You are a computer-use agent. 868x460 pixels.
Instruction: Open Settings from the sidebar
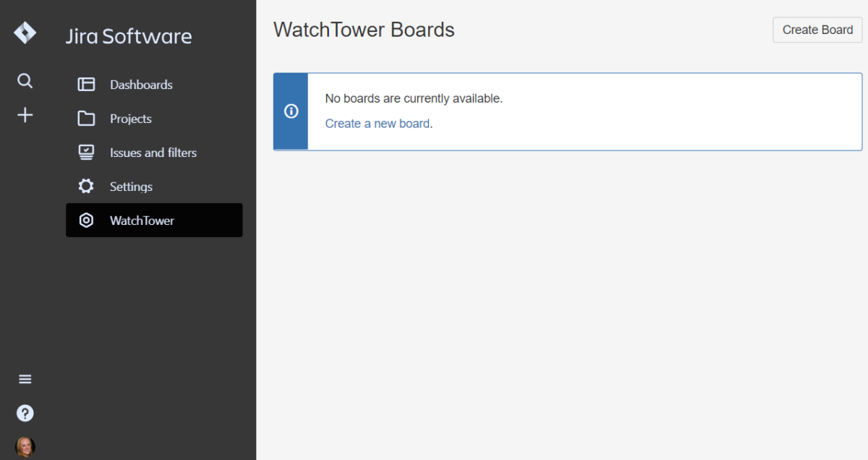click(x=131, y=186)
